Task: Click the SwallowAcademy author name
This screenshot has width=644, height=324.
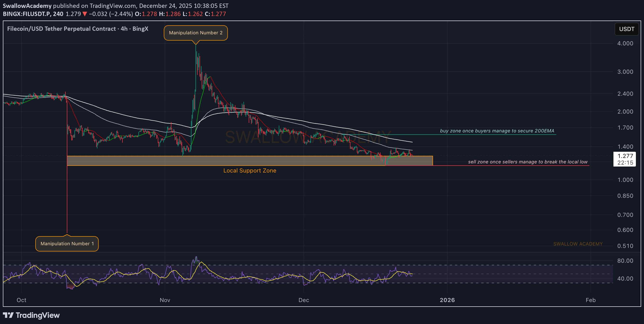Action: (27, 5)
